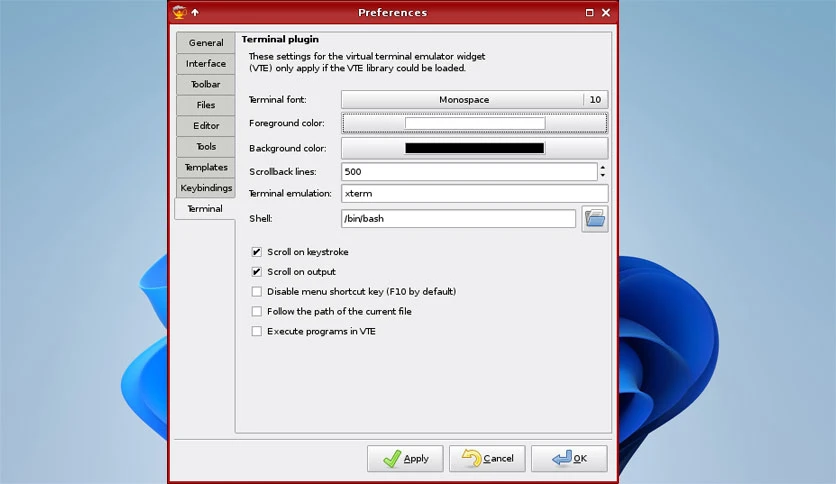Open the Keybindings tab
Screen dimensions: 836x484
[x=206, y=188]
